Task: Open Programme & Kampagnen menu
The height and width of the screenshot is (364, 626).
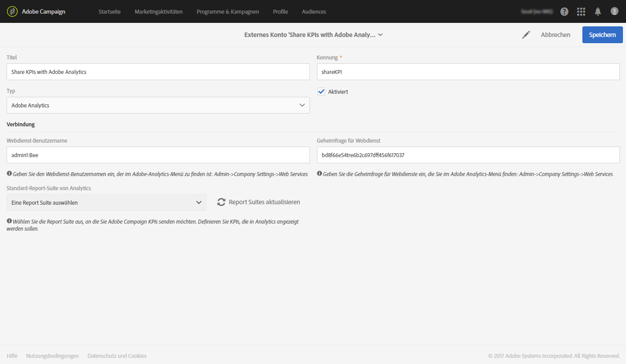Action: pos(228,12)
